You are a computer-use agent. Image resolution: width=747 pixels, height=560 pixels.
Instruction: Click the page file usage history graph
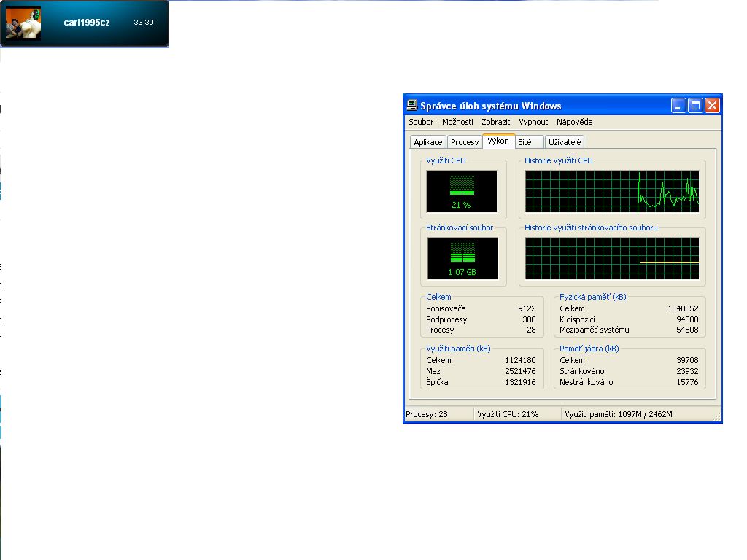tap(612, 259)
